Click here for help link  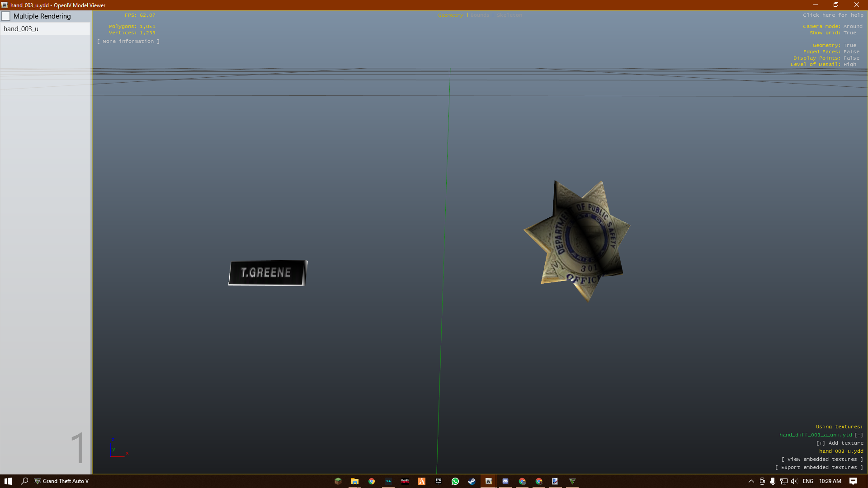833,15
